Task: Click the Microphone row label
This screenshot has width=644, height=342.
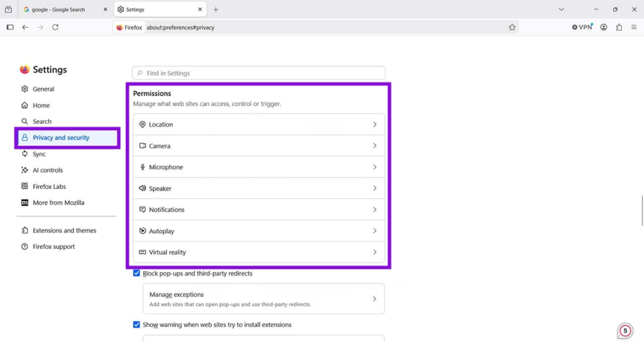Action: (x=166, y=167)
